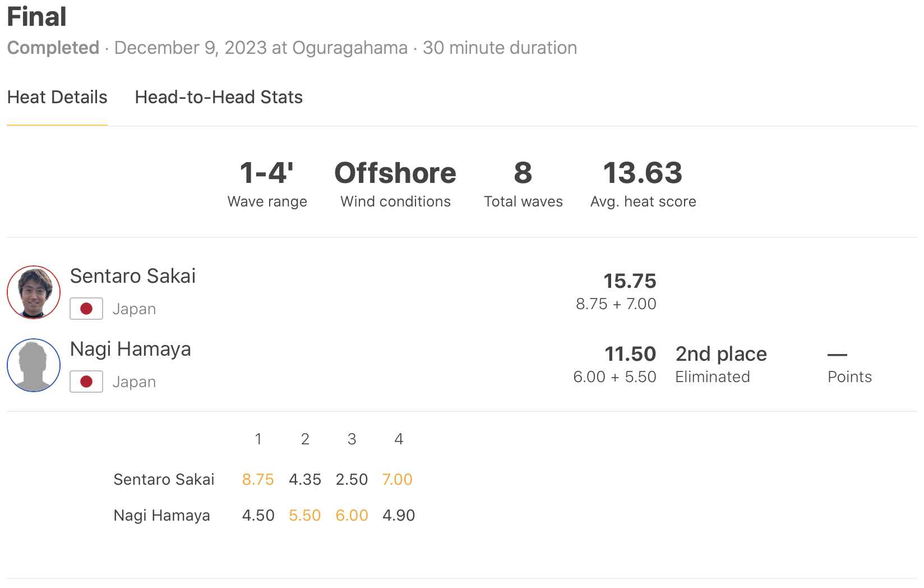The height and width of the screenshot is (588, 924).
Task: Open Nagi Hamaya athlete name link
Action: [x=130, y=349]
